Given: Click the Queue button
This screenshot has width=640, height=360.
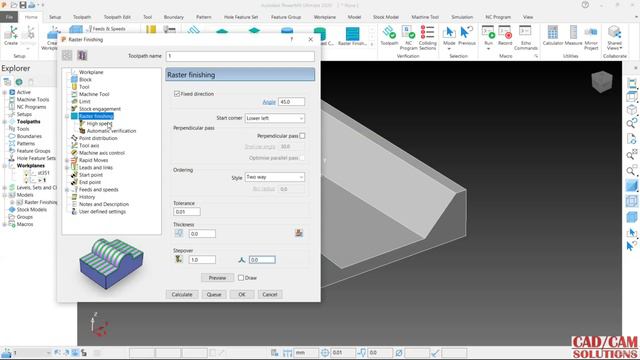Looking at the screenshot, I should (x=214, y=294).
